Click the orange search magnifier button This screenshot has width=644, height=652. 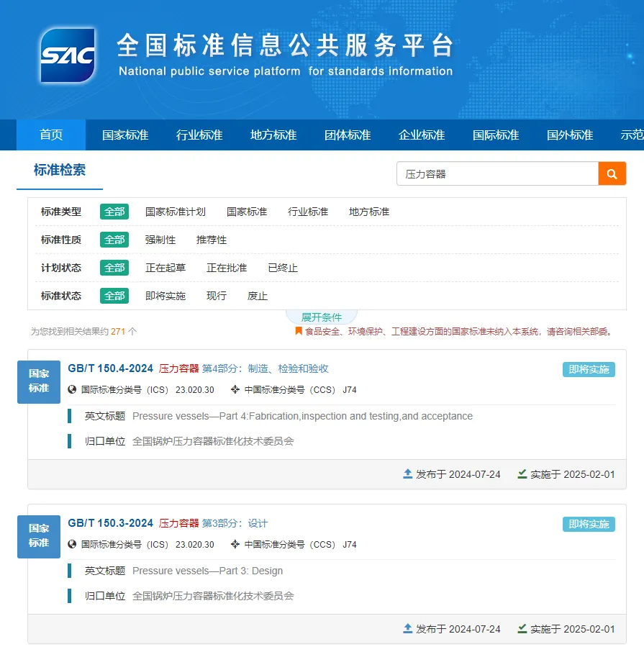coord(612,173)
